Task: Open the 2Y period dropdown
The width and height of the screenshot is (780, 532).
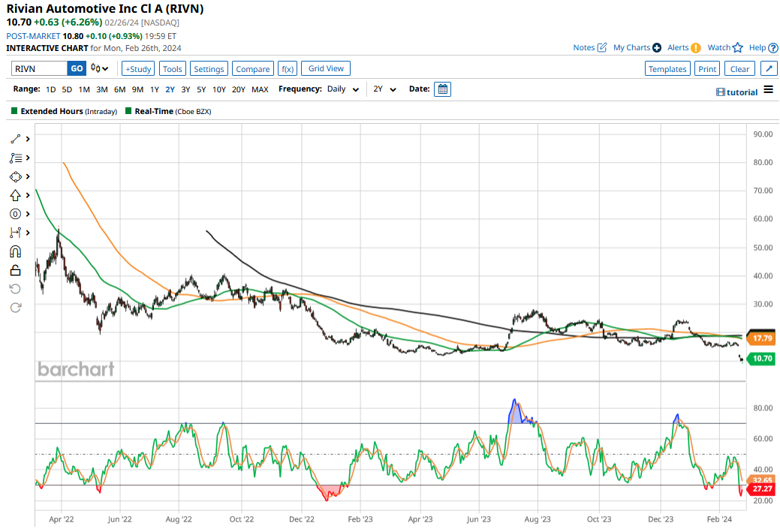Action: [x=383, y=89]
